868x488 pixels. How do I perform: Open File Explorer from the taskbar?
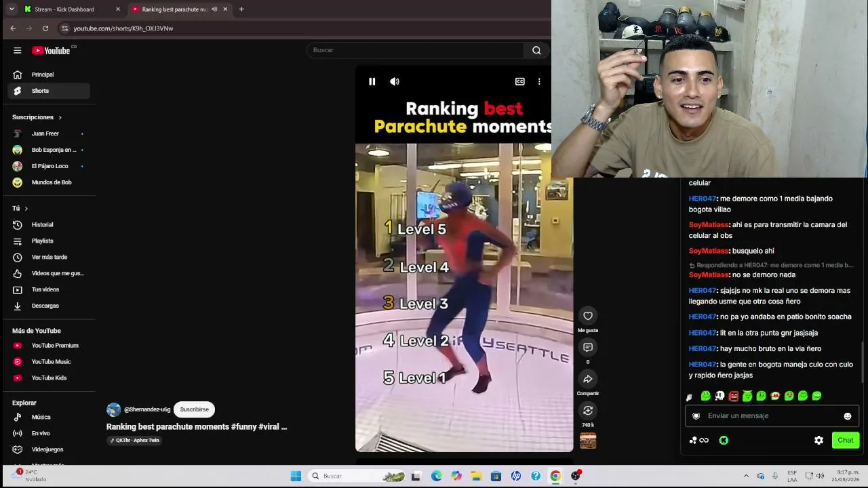[x=476, y=476]
